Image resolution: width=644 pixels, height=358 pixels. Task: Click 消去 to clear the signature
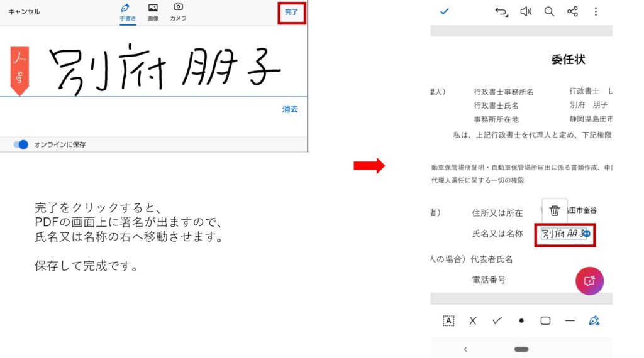coord(290,109)
